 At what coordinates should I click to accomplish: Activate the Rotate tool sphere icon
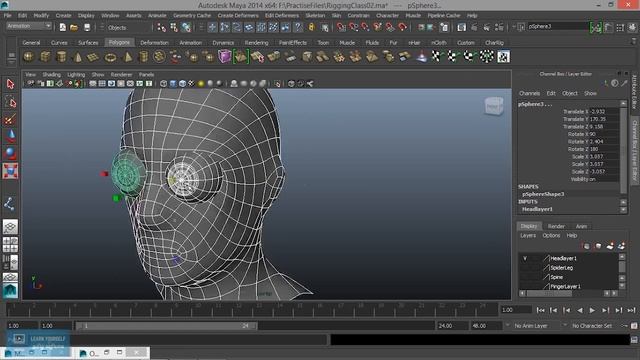coord(10,153)
